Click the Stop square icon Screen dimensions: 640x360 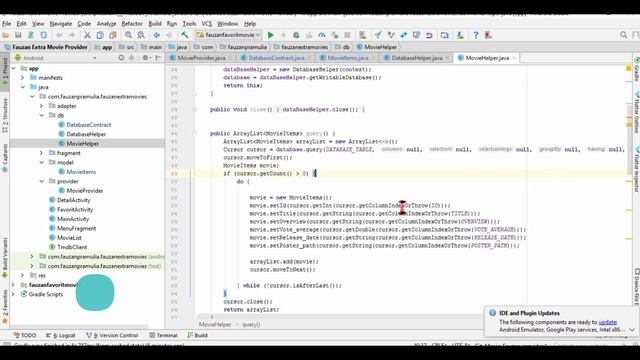coord(347,35)
